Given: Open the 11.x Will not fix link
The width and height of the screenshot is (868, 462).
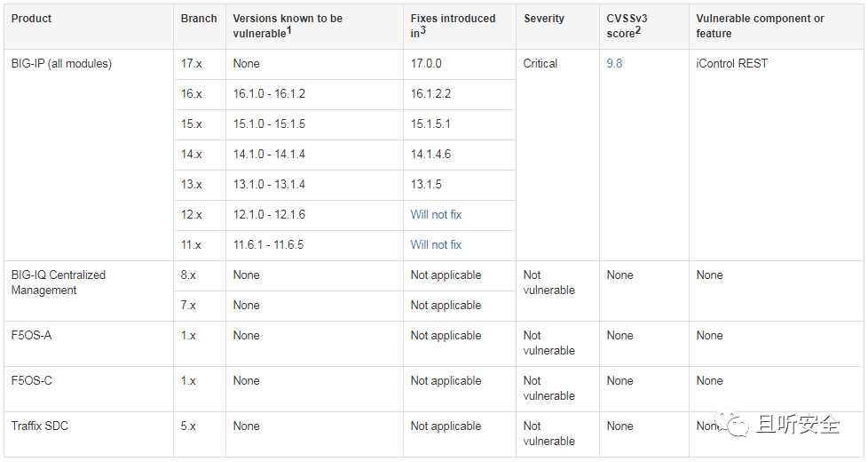Looking at the screenshot, I should point(436,244).
